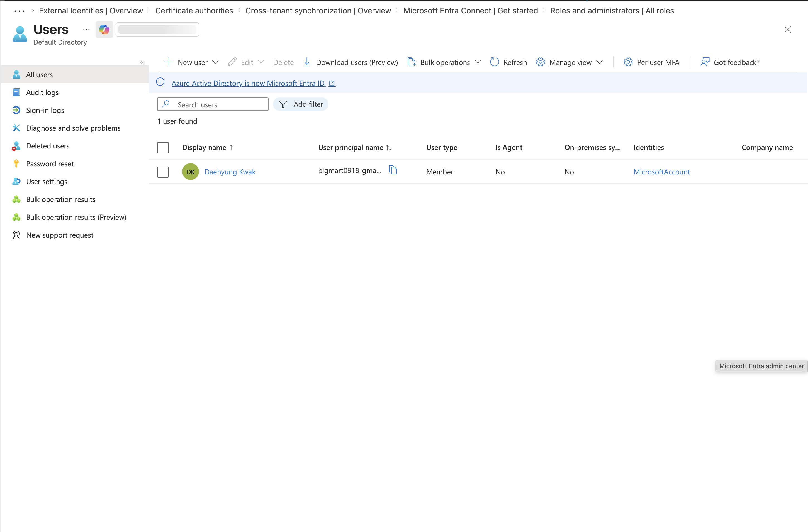Click the Identities column header
This screenshot has width=808, height=532.
click(x=648, y=147)
